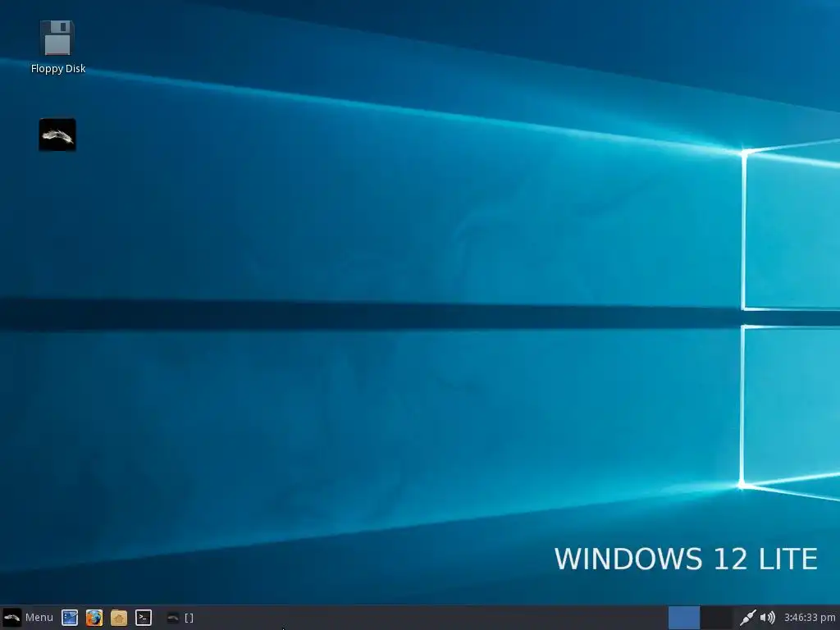Open the volume speaker tray icon
The width and height of the screenshot is (840, 630).
[x=768, y=618]
